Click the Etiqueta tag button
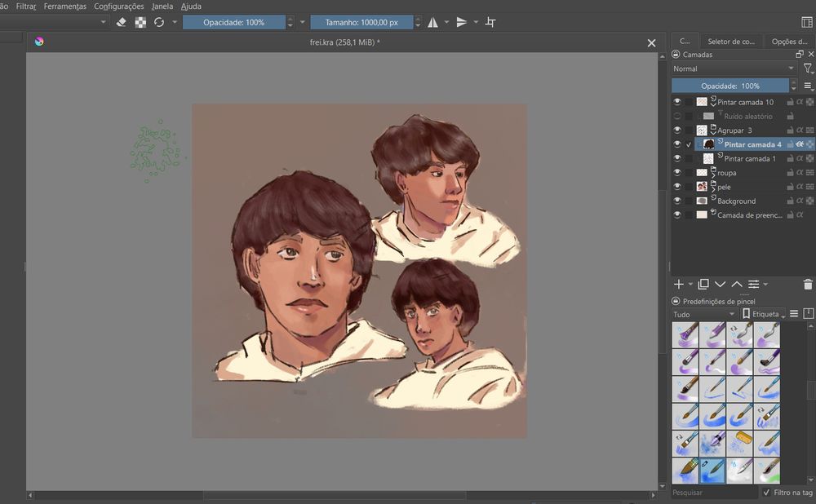 [x=763, y=314]
